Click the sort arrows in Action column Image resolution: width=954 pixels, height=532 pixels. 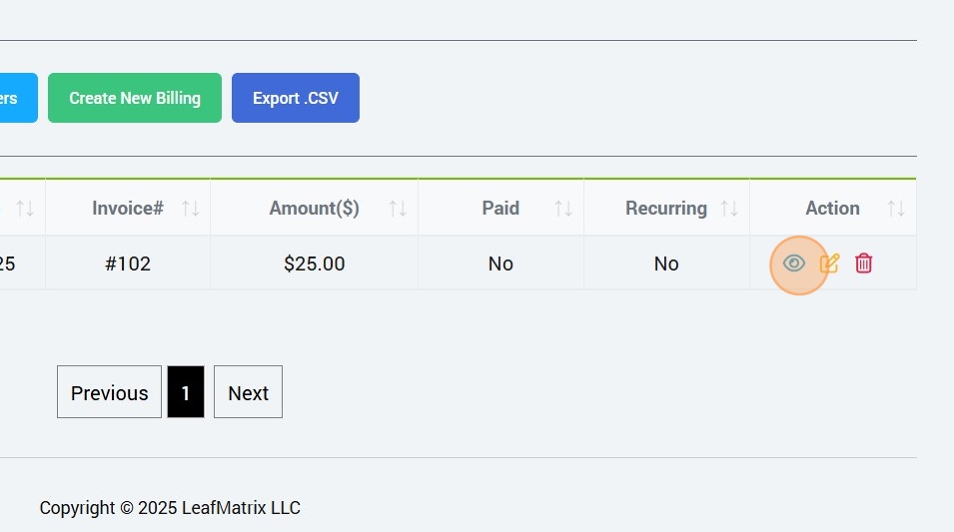pyautogui.click(x=896, y=209)
